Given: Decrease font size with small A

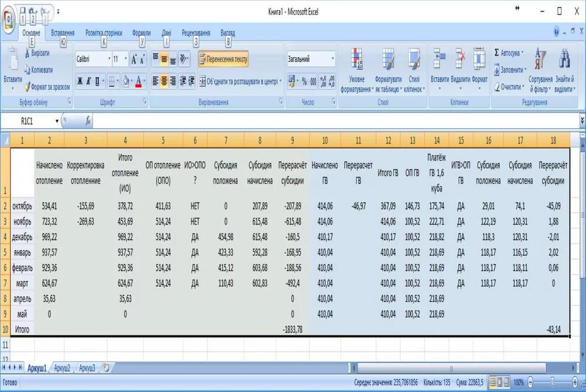Looking at the screenshot, I should pyautogui.click(x=142, y=60).
